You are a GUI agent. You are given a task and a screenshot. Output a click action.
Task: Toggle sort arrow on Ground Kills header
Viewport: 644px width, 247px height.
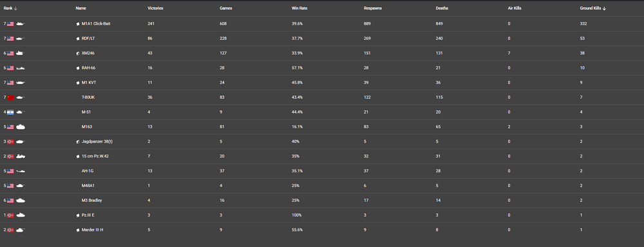click(x=604, y=8)
